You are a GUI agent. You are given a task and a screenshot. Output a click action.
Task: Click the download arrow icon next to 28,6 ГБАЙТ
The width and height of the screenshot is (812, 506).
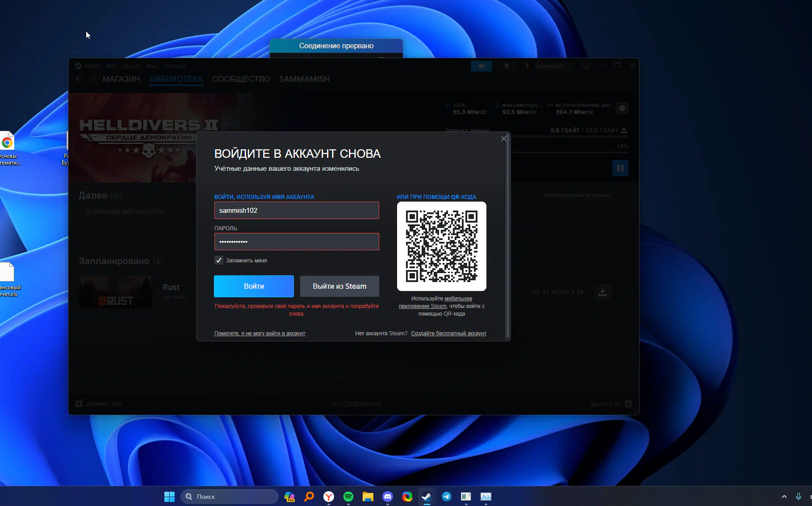[x=624, y=130]
